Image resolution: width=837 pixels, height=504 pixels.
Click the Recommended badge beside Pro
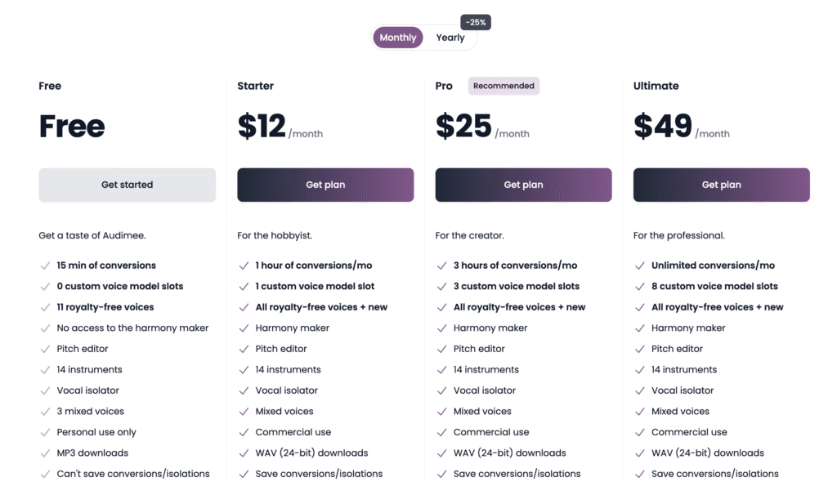pos(504,86)
